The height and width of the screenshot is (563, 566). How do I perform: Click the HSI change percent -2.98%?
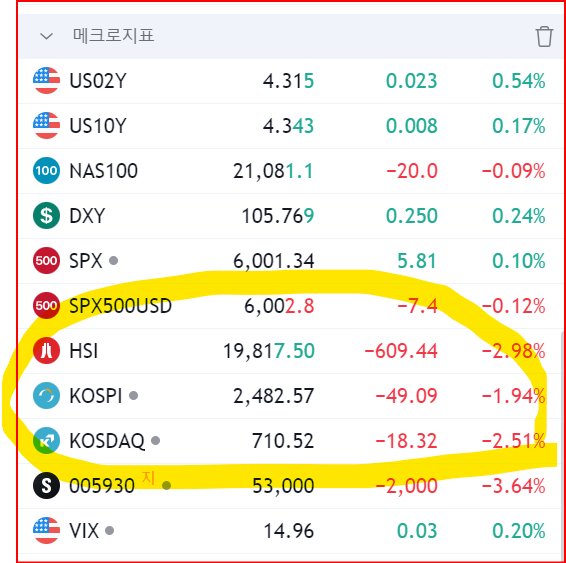(x=513, y=351)
